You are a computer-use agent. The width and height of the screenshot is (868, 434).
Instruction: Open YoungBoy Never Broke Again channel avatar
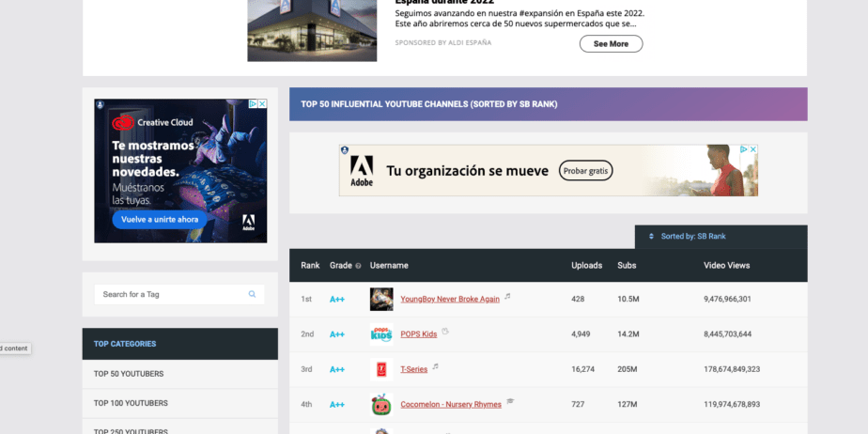(381, 299)
